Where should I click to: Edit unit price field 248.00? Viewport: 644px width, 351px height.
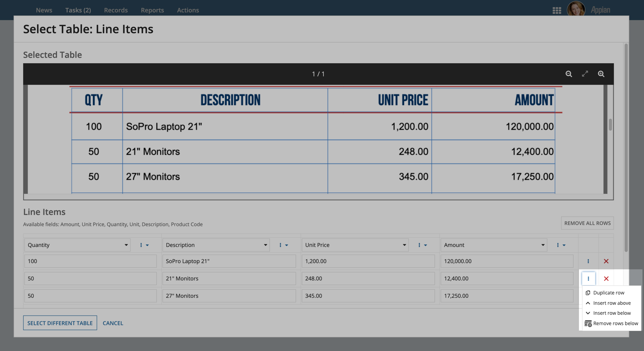point(368,279)
